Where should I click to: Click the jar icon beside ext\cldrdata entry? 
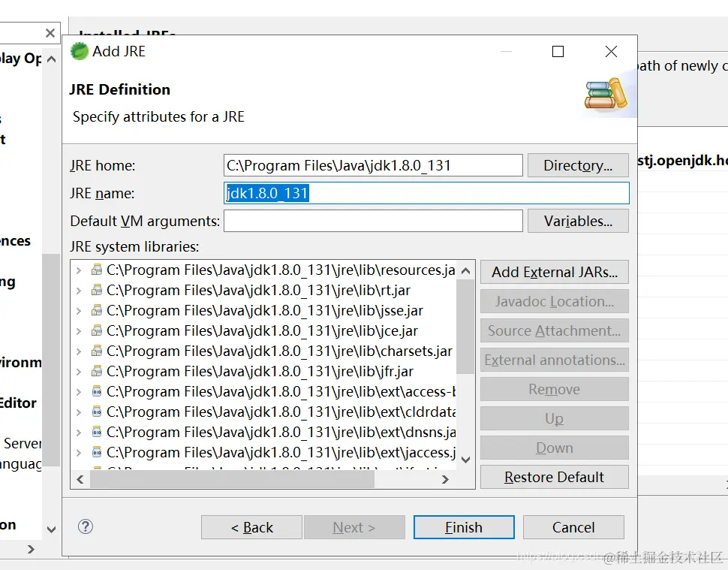pyautogui.click(x=97, y=412)
